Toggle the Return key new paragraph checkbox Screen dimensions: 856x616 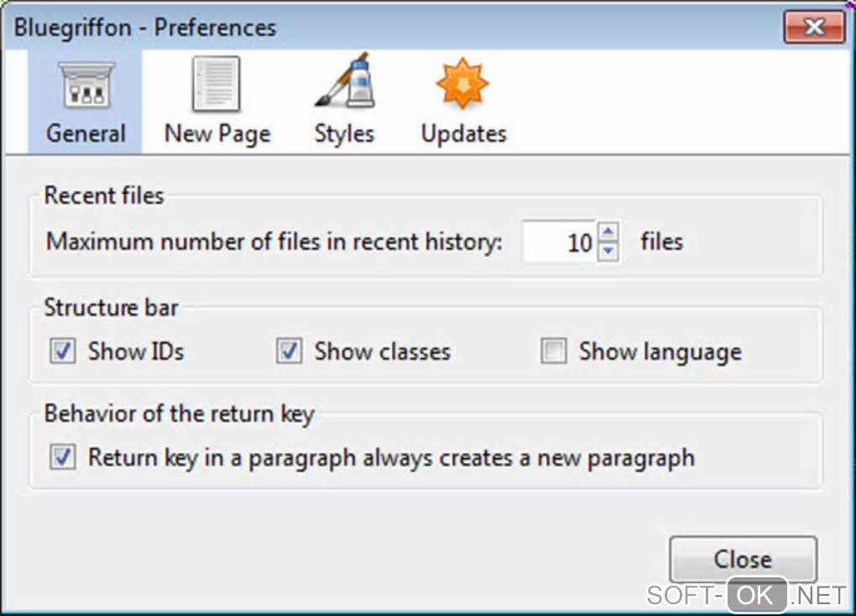[62, 458]
